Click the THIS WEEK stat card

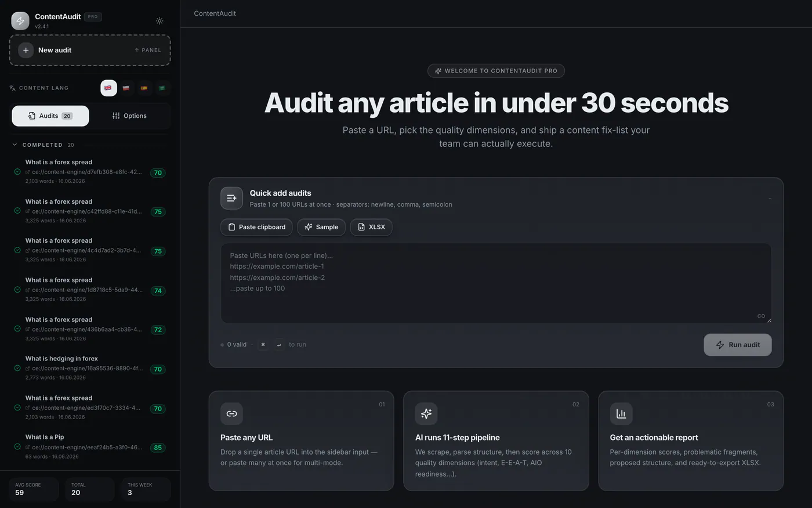[x=146, y=489]
